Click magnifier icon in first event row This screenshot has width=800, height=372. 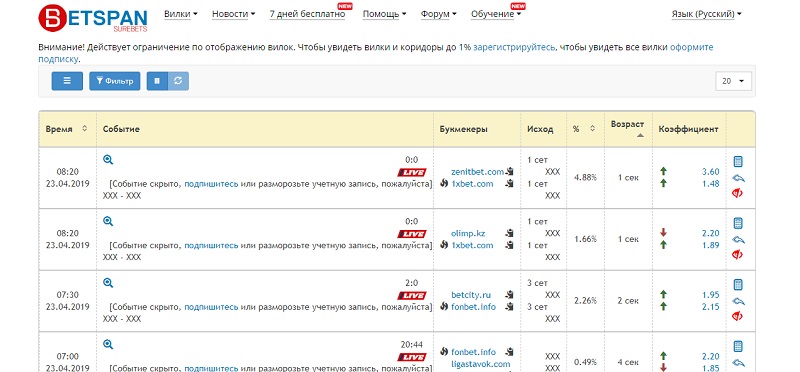point(108,160)
